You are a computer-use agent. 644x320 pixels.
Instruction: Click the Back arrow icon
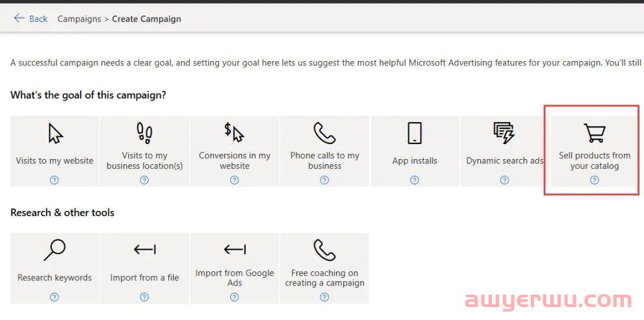19,18
